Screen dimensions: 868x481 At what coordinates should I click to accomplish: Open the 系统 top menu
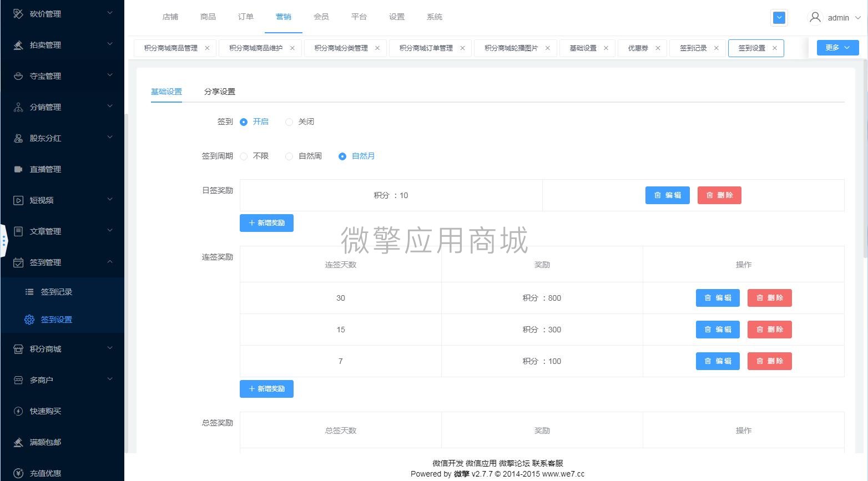(x=435, y=17)
